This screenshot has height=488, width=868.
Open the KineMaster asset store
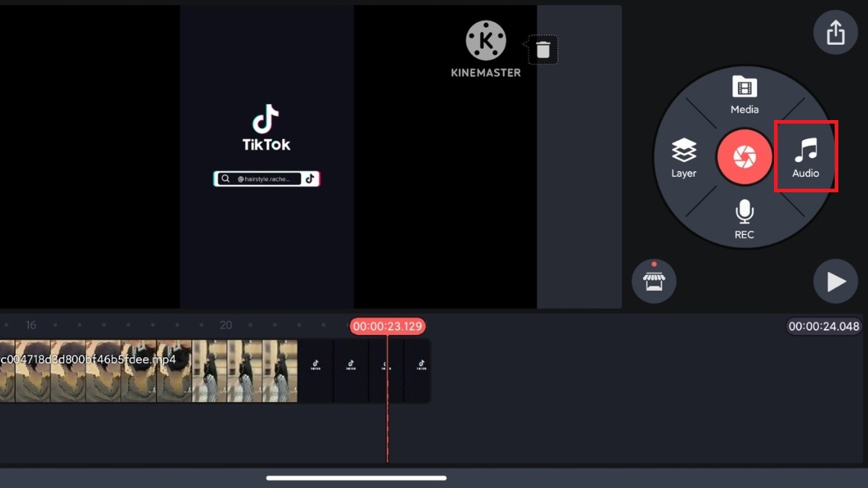click(654, 281)
